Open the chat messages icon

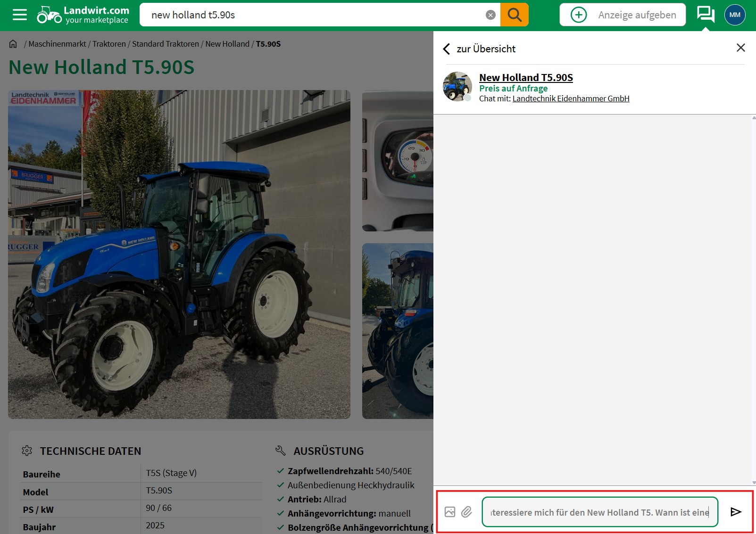705,15
